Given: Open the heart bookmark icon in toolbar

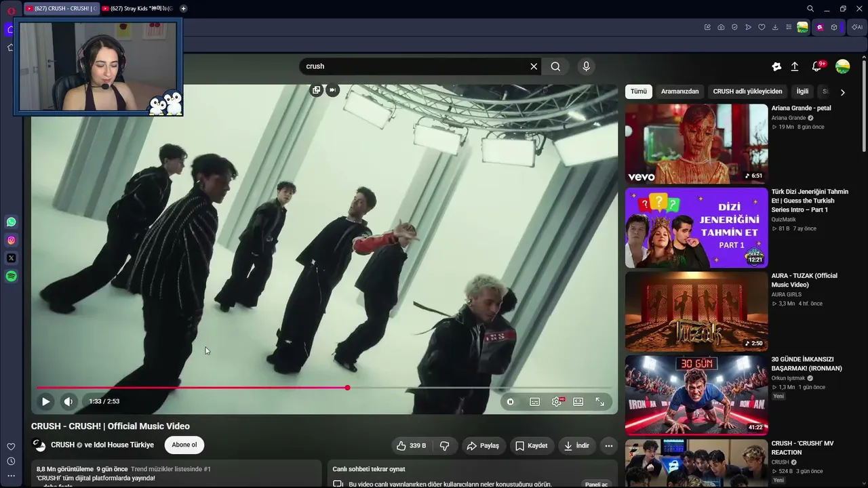Looking at the screenshot, I should click(762, 27).
